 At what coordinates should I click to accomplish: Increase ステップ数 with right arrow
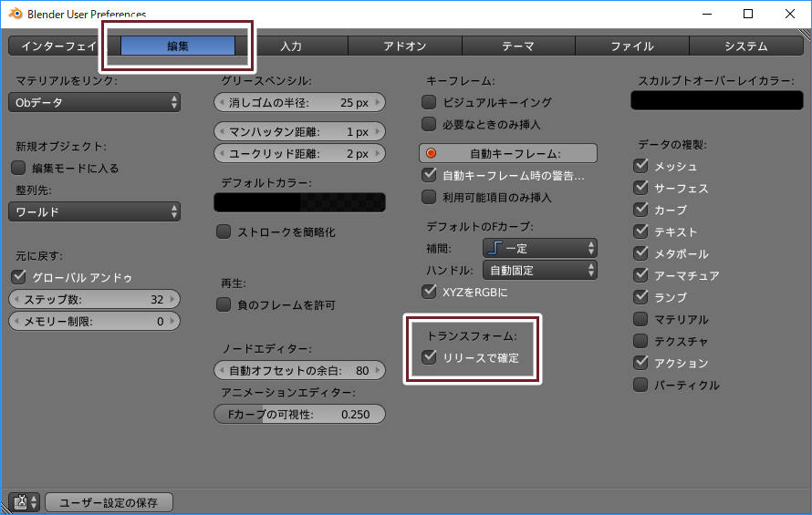(172, 299)
